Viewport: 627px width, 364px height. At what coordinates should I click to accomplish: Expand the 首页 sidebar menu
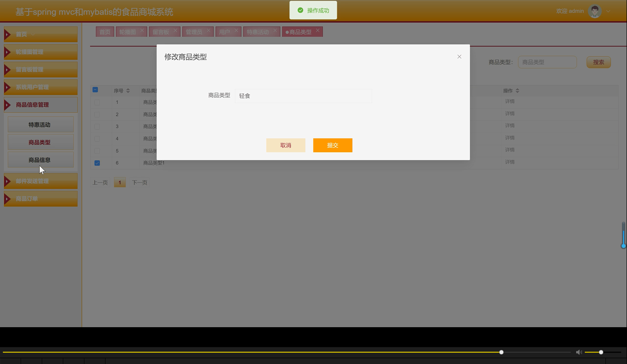click(41, 34)
